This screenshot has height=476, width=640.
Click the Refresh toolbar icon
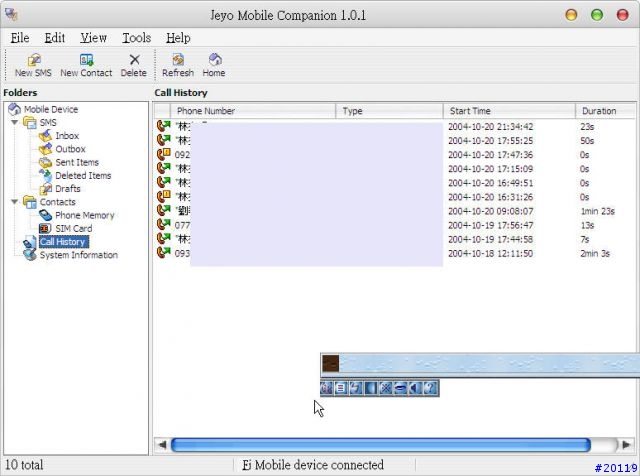(x=178, y=66)
